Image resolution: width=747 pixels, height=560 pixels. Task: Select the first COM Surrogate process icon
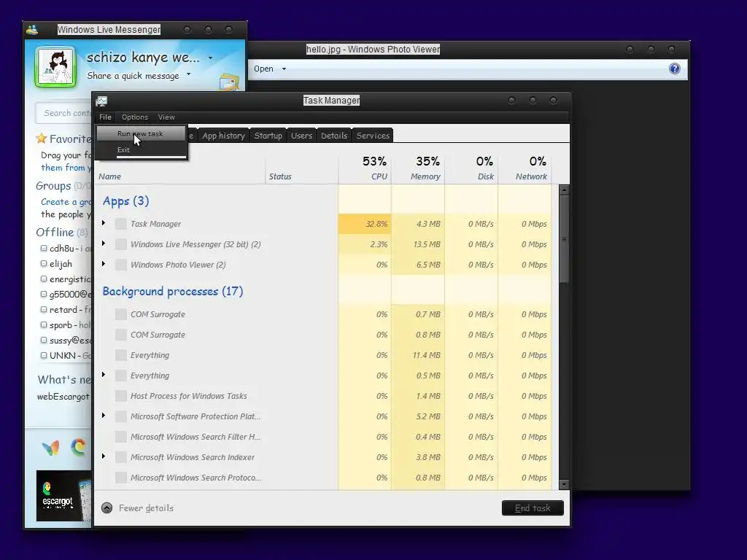tap(121, 314)
